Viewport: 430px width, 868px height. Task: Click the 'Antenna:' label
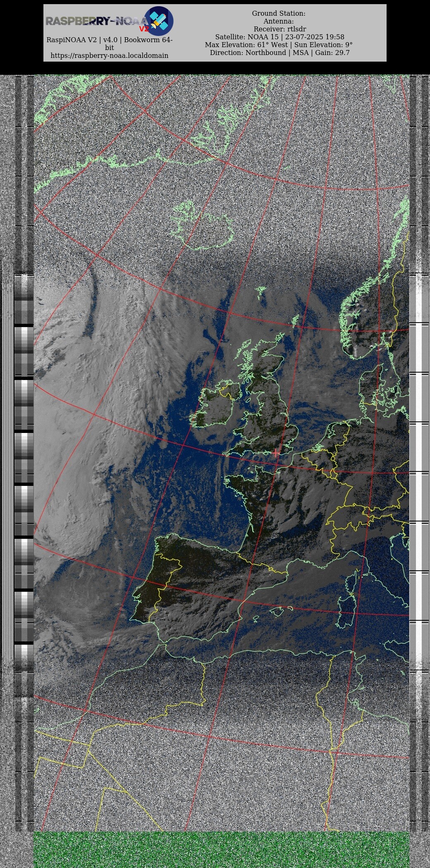[279, 22]
